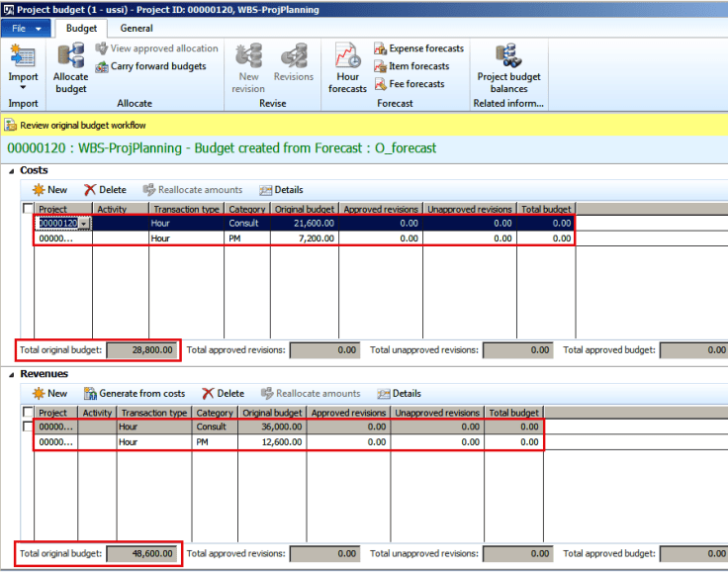The image size is (728, 572).
Task: Click the Allocate budget icon
Action: click(x=70, y=59)
